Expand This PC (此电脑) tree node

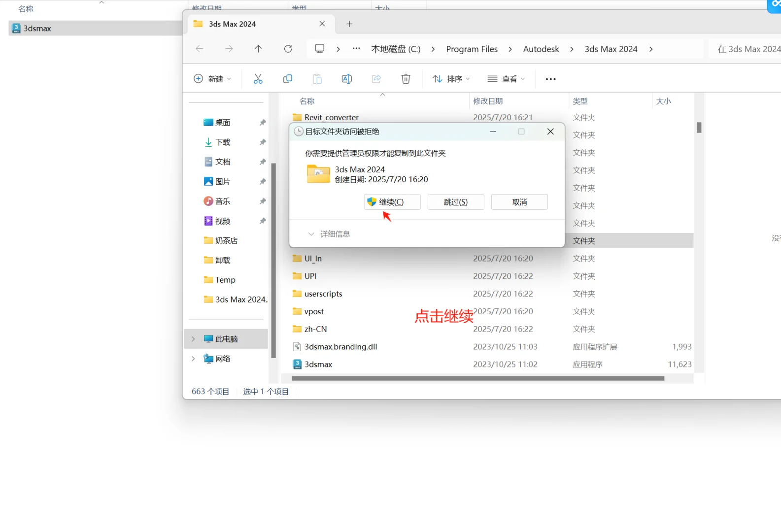point(193,339)
